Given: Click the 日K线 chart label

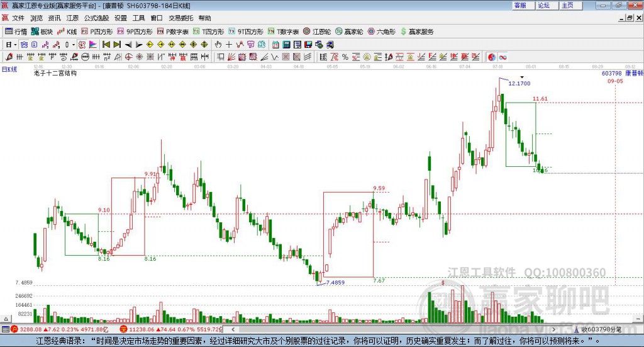Looking at the screenshot, I should coord(9,69).
